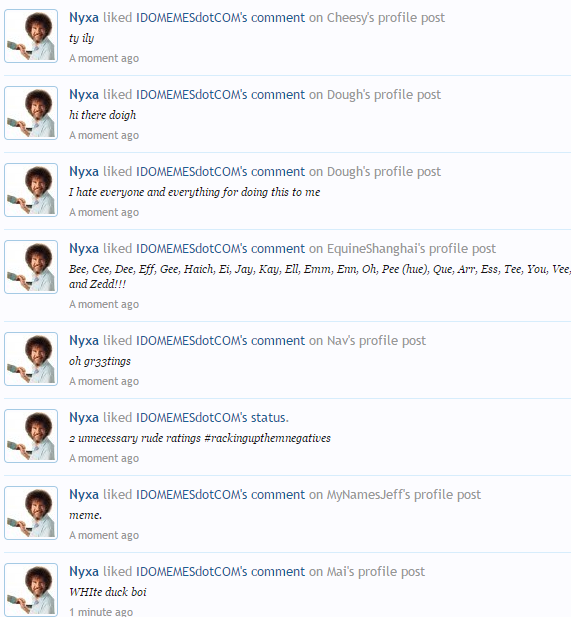Click avatar next to 'WHIte duck boi' entry
This screenshot has width=571, height=617.
click(x=31, y=590)
